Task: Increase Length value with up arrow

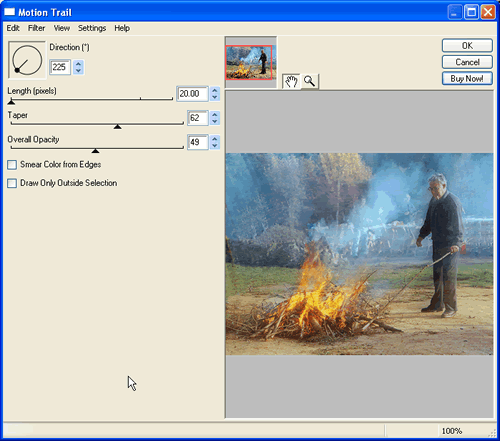Action: tap(215, 90)
